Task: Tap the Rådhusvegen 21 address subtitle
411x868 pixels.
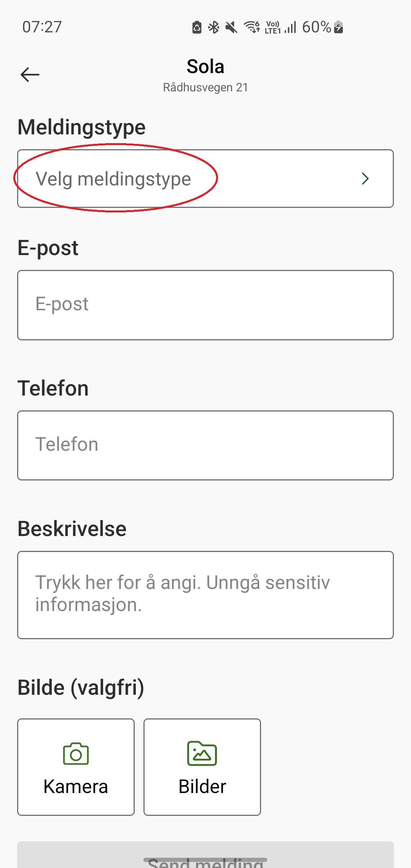Action: [205, 88]
